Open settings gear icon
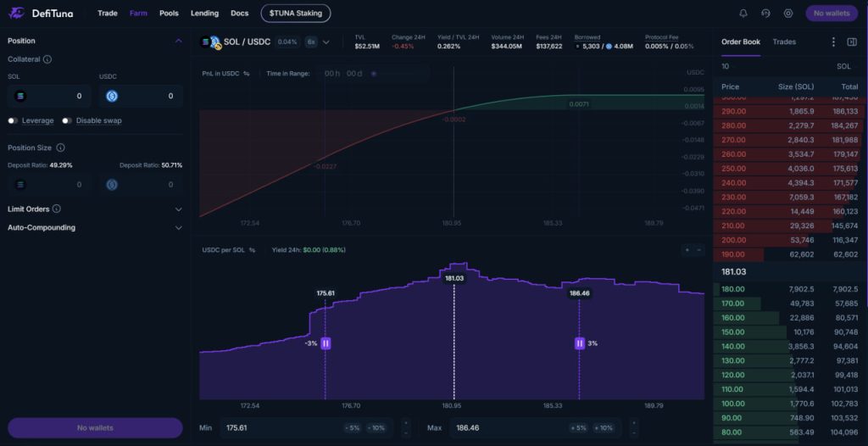 click(788, 14)
